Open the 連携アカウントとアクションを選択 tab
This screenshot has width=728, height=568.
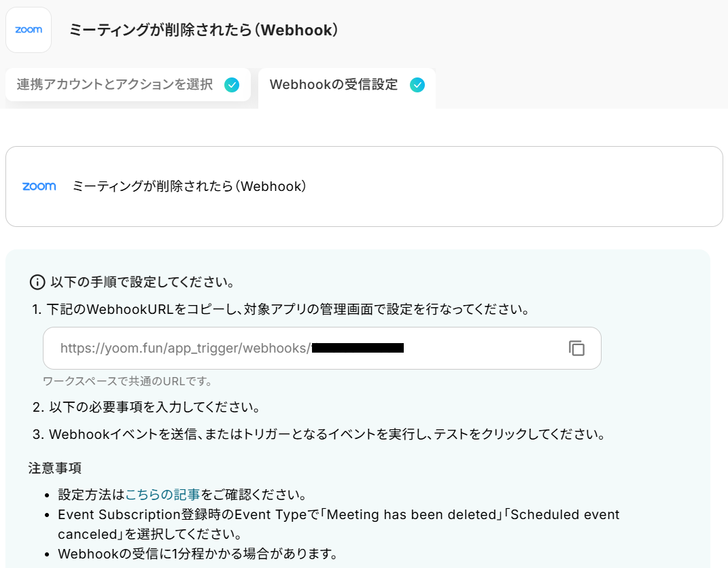[115, 85]
